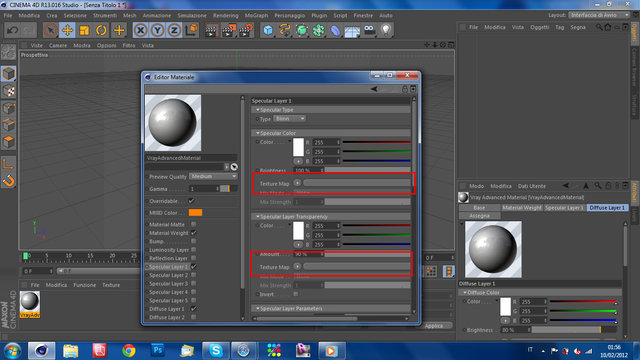Collapse the Specular Layer Transparency section

click(x=258, y=217)
